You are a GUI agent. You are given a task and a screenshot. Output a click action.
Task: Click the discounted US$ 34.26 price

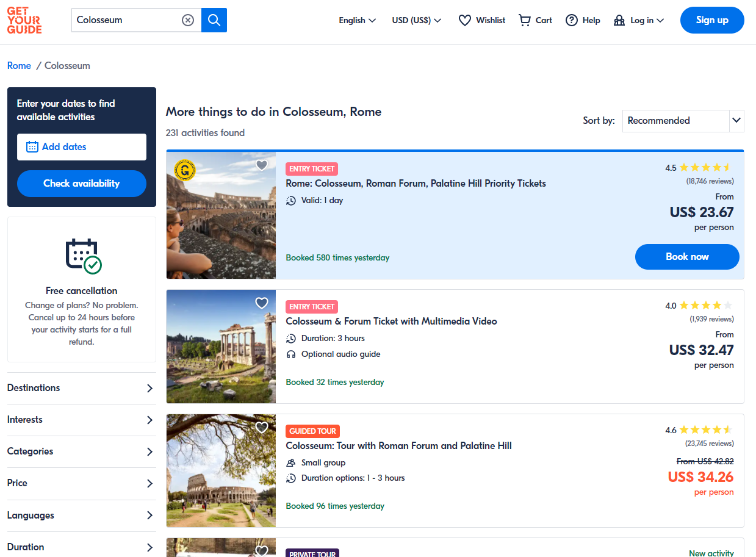[x=701, y=477]
